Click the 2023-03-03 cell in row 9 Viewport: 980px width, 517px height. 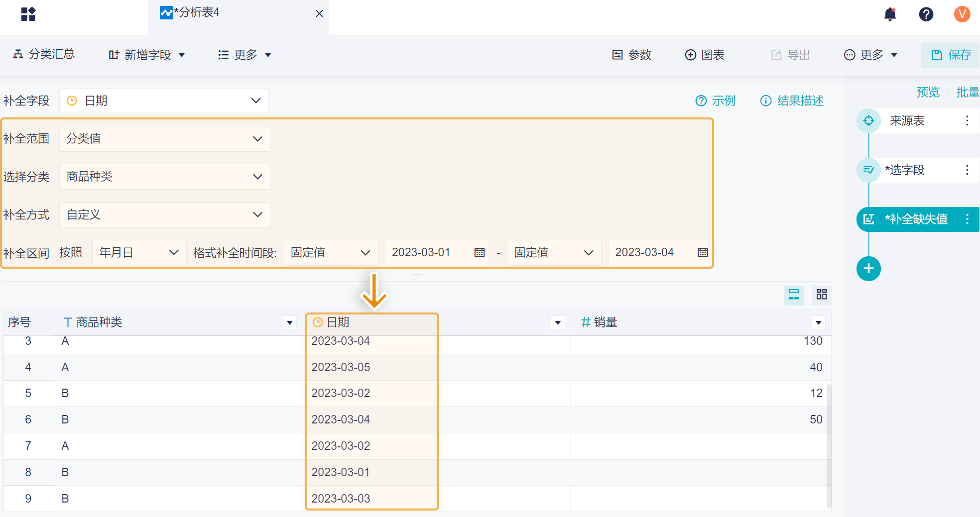[x=437, y=499]
